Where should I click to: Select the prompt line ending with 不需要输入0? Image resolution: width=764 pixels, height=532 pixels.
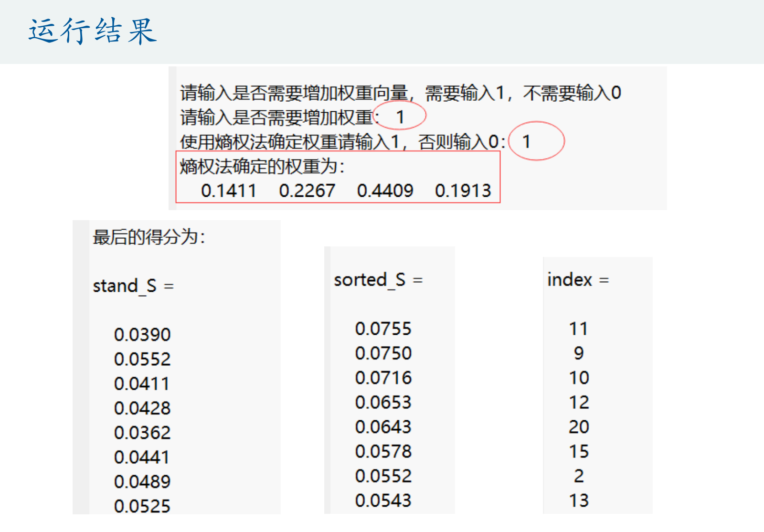pyautogui.click(x=401, y=93)
